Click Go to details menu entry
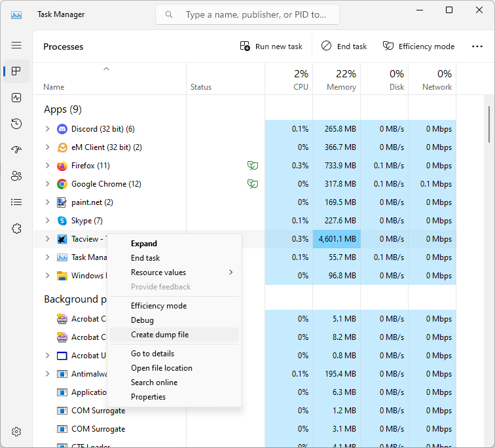 click(153, 354)
